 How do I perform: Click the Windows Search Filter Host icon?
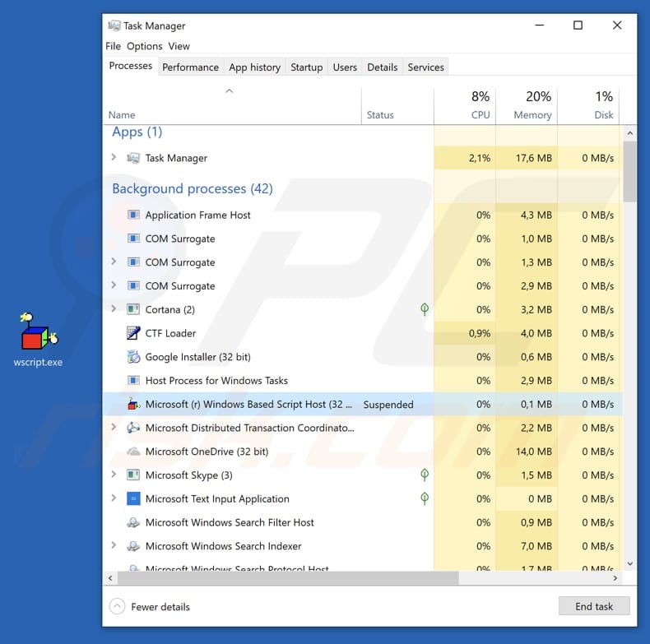(133, 522)
